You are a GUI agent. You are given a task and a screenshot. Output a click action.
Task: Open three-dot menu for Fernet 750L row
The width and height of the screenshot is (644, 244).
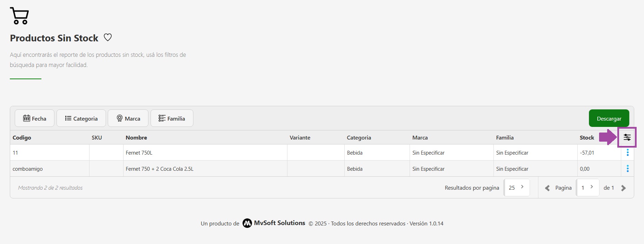point(628,152)
